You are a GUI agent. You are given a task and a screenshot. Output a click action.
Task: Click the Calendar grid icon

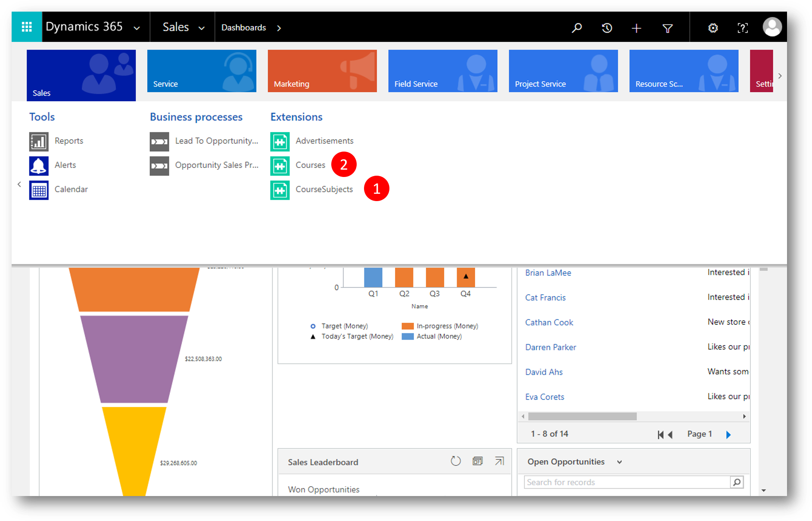(x=39, y=190)
